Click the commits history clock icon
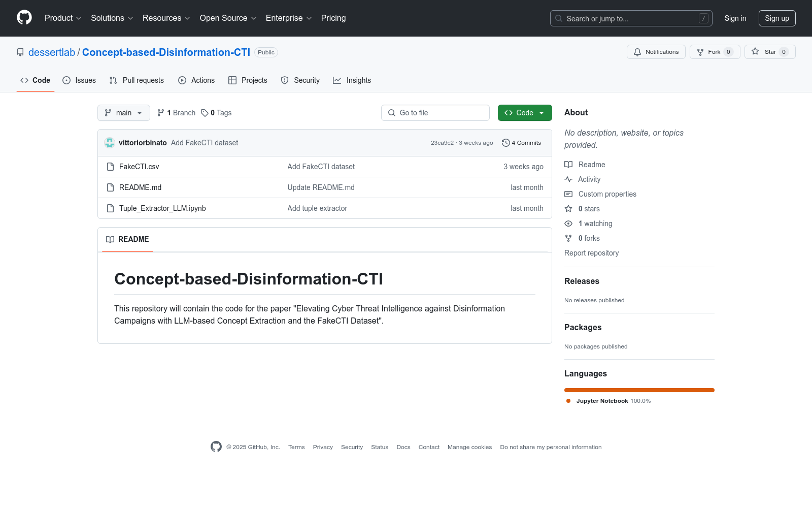Screen dimensions: 812x508 coord(505,143)
